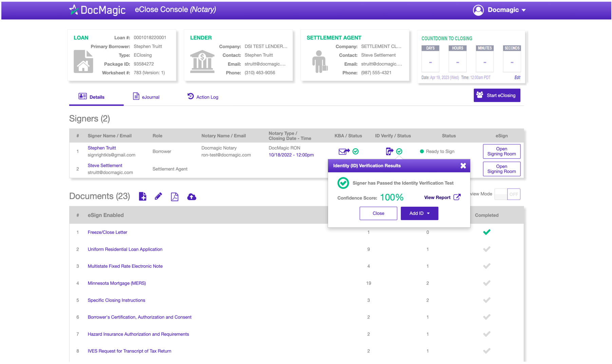This screenshot has height=364, width=612.
Task: Click the Package ID 93584272 value
Action: tap(144, 64)
